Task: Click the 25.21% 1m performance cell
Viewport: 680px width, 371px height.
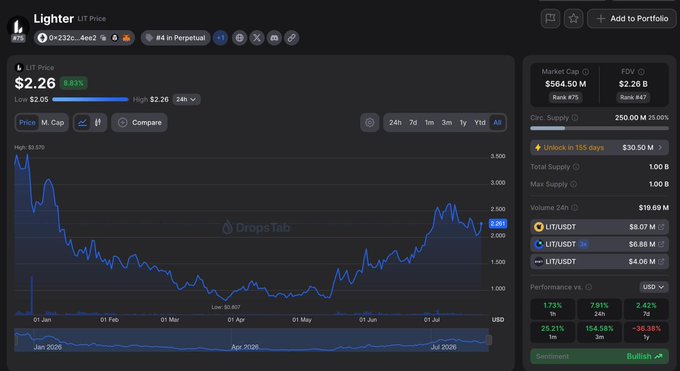Action: pos(552,332)
